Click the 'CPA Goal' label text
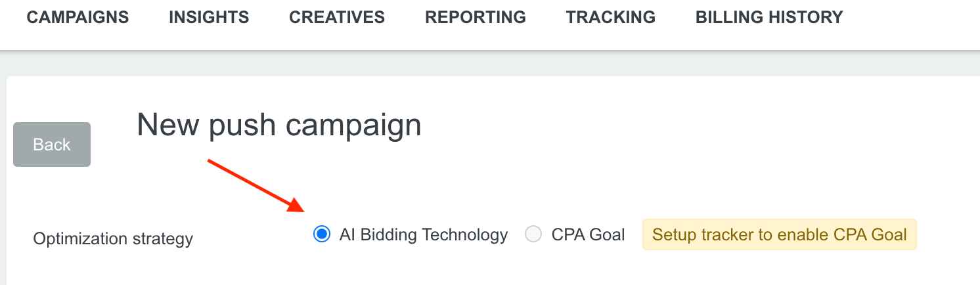The height and width of the screenshot is (285, 980). pos(588,234)
